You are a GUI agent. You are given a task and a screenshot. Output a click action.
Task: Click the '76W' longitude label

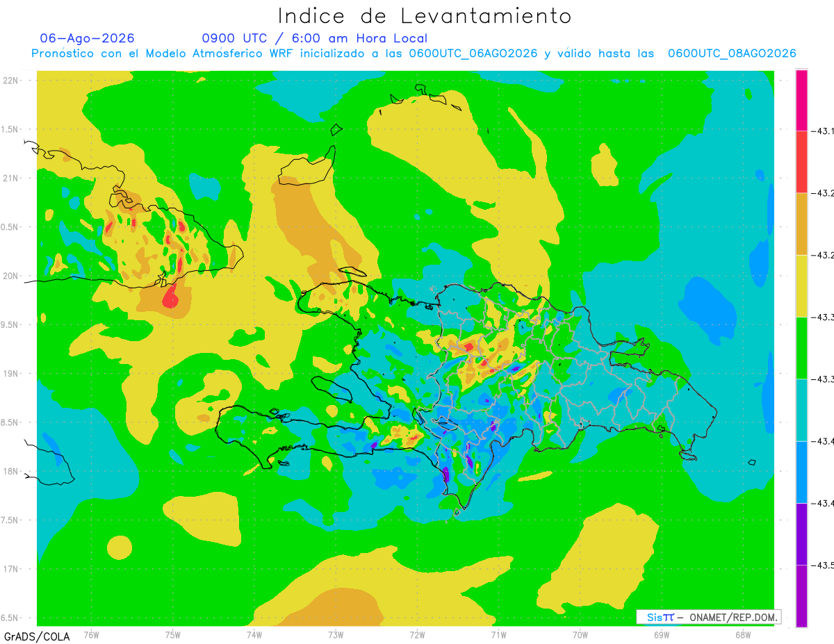coord(91,634)
